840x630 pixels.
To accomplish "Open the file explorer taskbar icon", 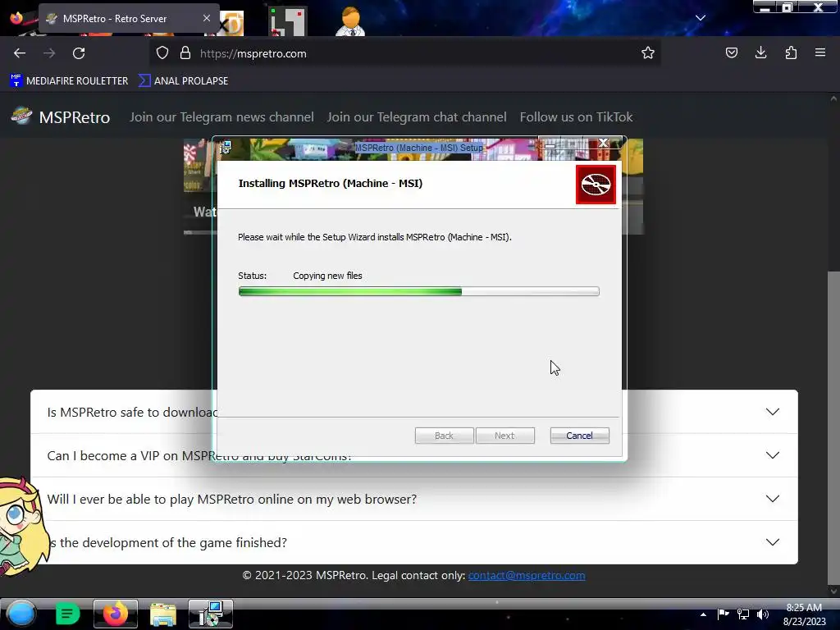I will click(163, 614).
